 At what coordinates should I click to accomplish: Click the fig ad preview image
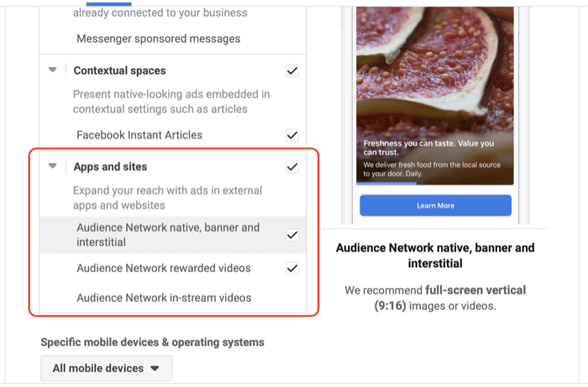click(x=435, y=96)
